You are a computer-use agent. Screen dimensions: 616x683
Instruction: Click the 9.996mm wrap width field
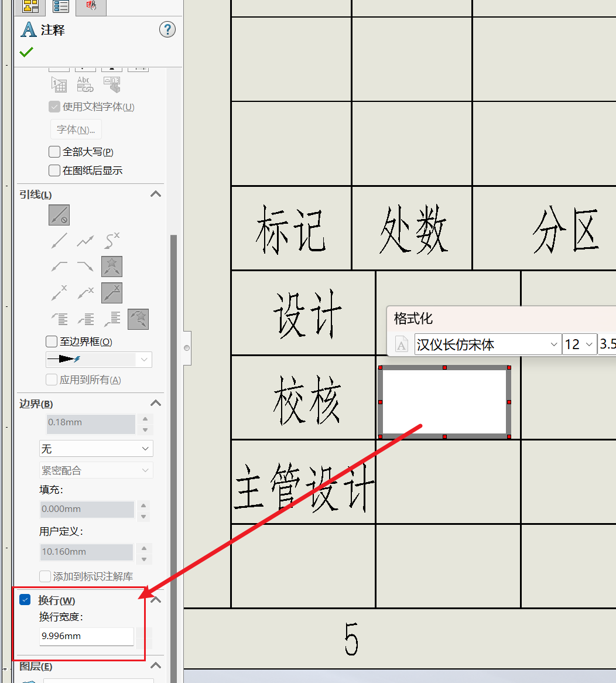87,636
